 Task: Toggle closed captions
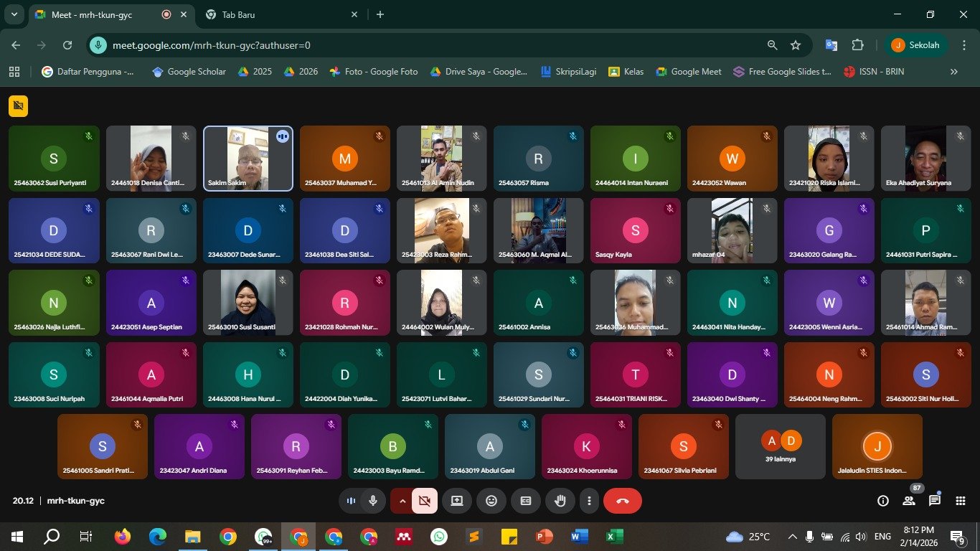526,501
